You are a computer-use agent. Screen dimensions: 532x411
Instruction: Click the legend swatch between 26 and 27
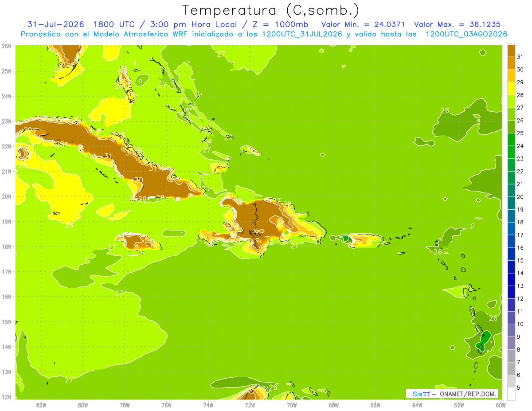[x=511, y=114]
